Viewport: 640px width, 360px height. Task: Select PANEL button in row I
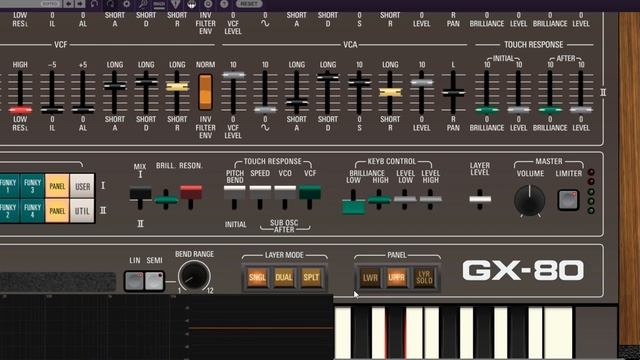coord(57,186)
